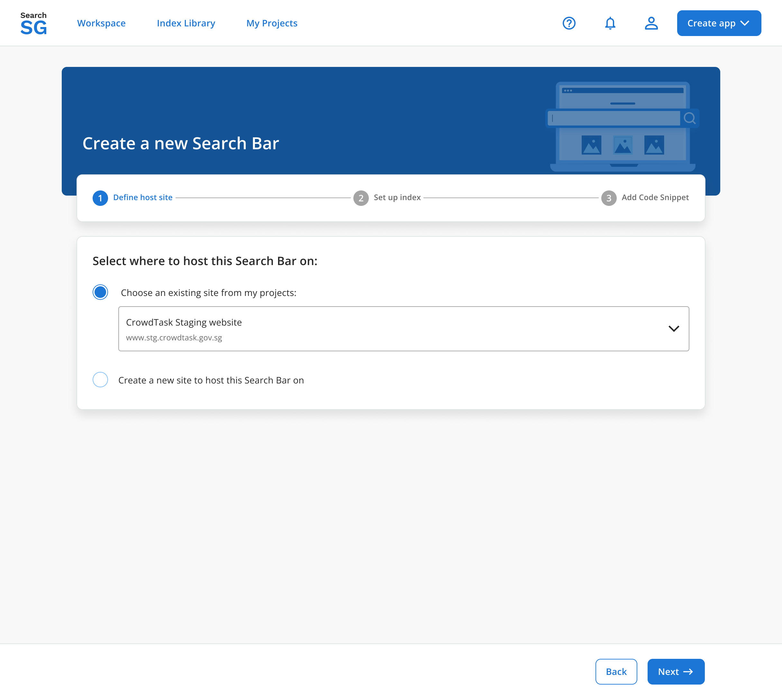Click the chevron on the site selector
Image resolution: width=782 pixels, height=700 pixels.
[674, 329]
